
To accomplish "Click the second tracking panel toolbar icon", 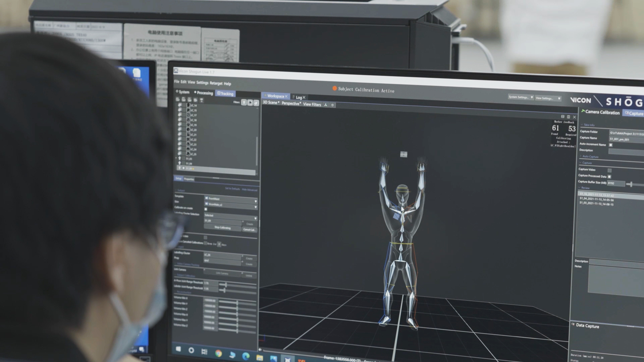I will pos(183,99).
